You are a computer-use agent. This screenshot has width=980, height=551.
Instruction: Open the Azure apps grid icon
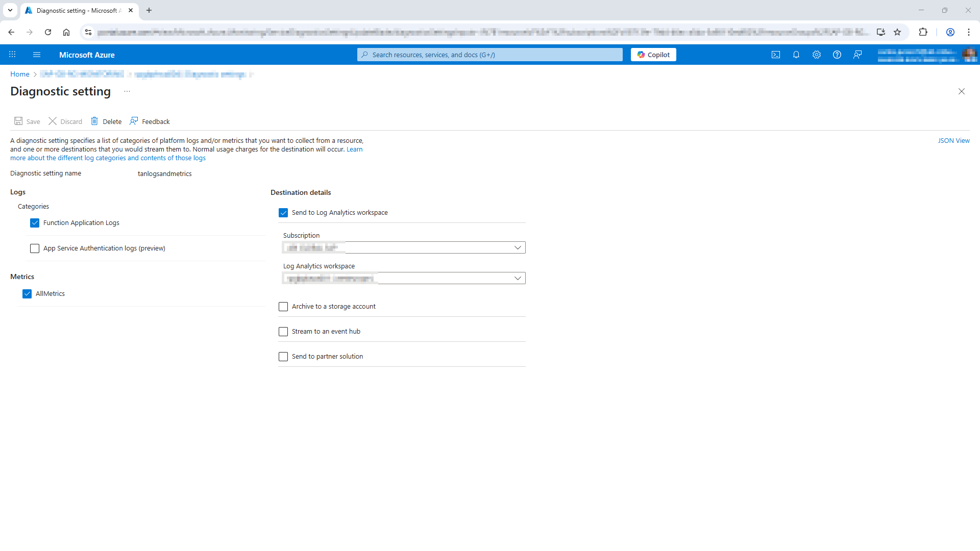(12, 55)
